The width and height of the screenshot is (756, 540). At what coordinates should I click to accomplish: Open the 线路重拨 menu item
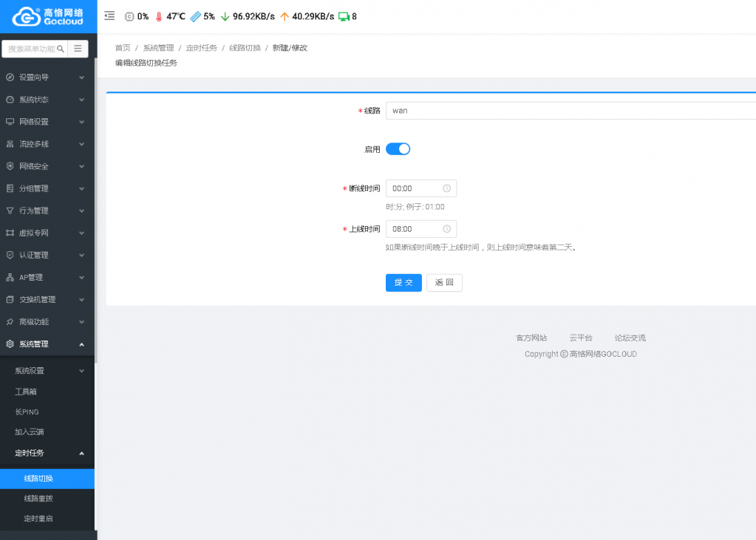[38, 499]
